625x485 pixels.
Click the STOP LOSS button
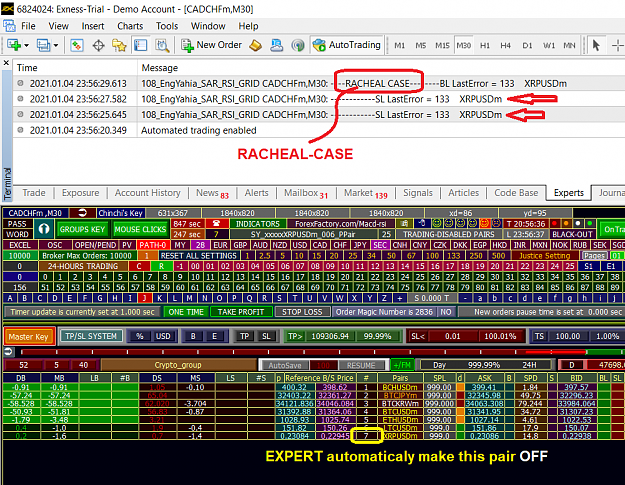coord(302,312)
